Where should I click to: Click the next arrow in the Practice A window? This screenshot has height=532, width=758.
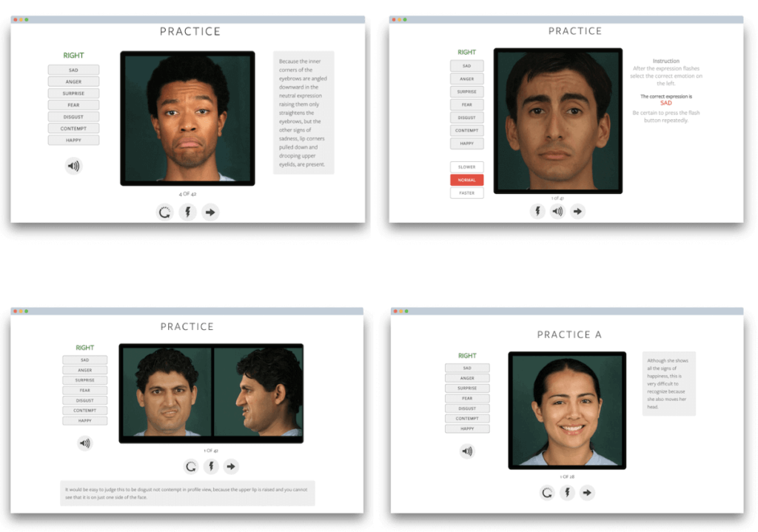[x=587, y=492]
